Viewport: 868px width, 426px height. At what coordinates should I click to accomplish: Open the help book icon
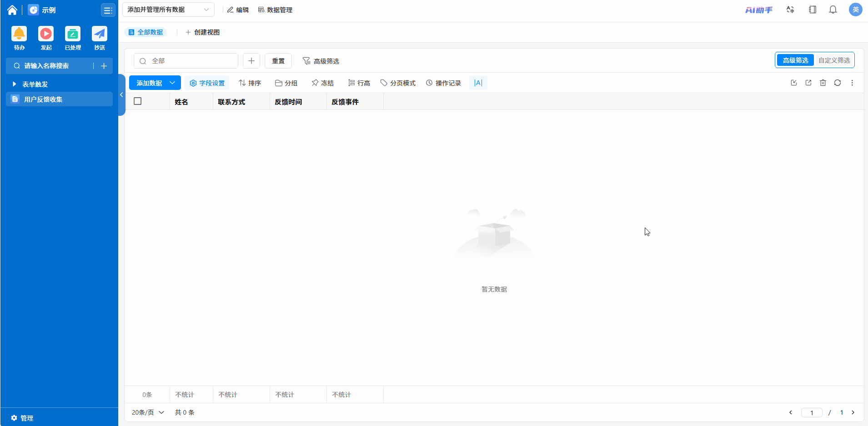pyautogui.click(x=813, y=10)
